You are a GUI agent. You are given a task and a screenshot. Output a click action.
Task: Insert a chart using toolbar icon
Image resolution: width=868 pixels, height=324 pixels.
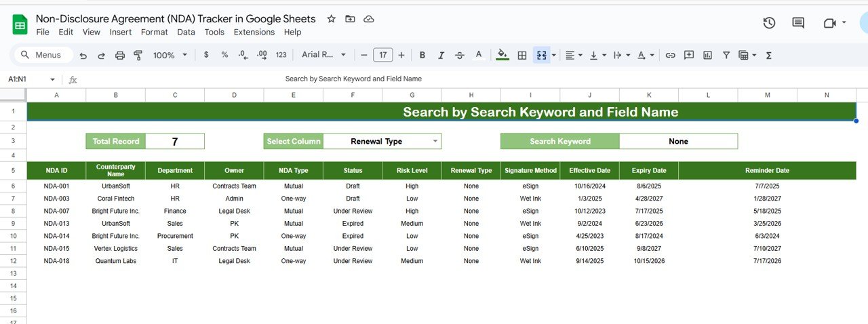pyautogui.click(x=708, y=55)
